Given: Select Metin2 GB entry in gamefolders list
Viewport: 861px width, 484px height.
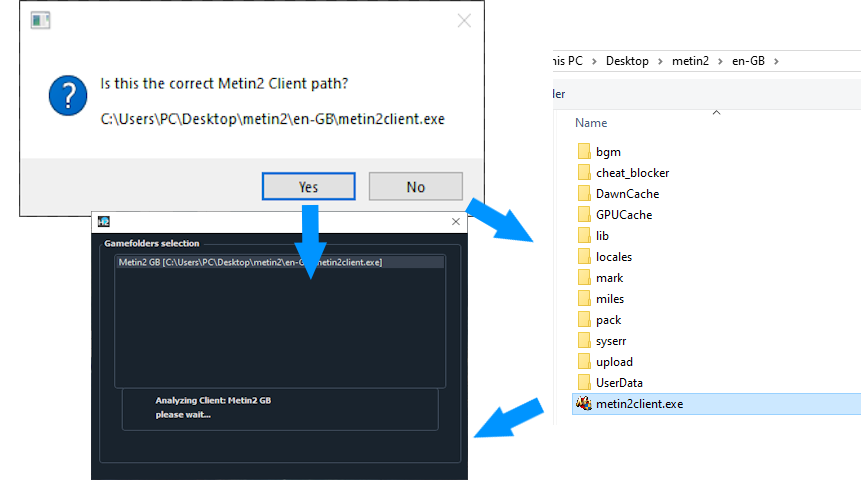Looking at the screenshot, I should [x=250, y=262].
